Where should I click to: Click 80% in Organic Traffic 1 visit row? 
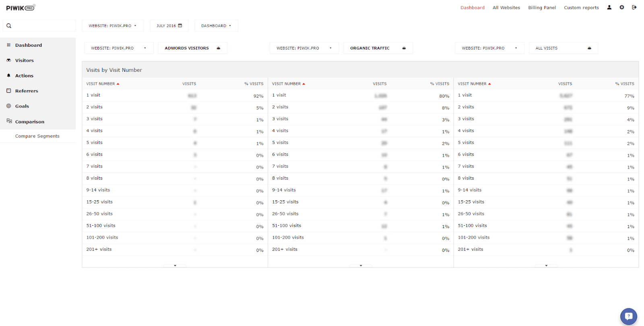tap(444, 96)
